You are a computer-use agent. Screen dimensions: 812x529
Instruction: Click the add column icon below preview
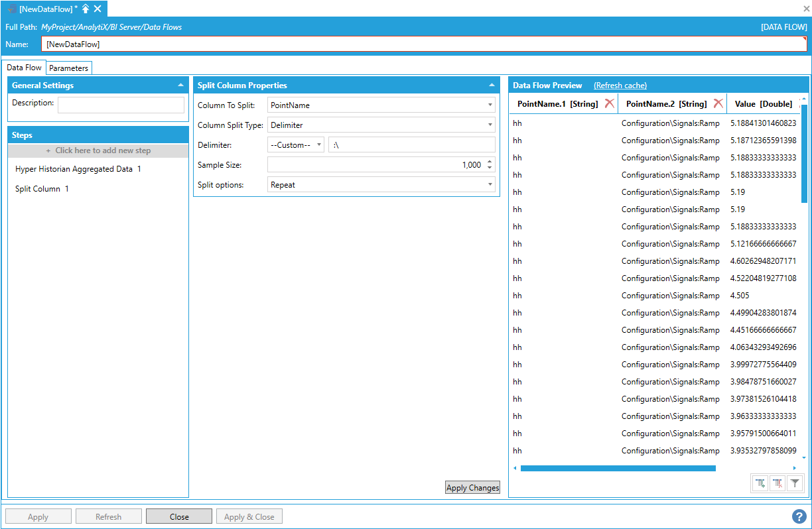click(760, 484)
